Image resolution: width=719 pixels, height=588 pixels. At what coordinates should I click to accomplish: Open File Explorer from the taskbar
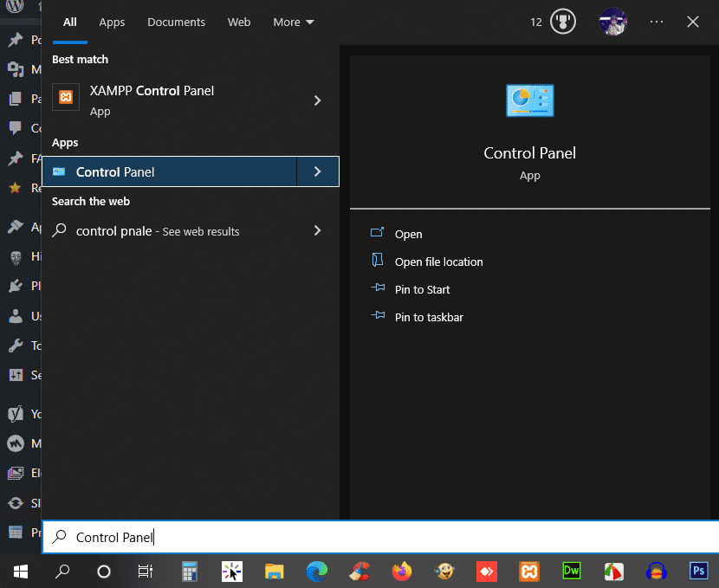pos(275,572)
